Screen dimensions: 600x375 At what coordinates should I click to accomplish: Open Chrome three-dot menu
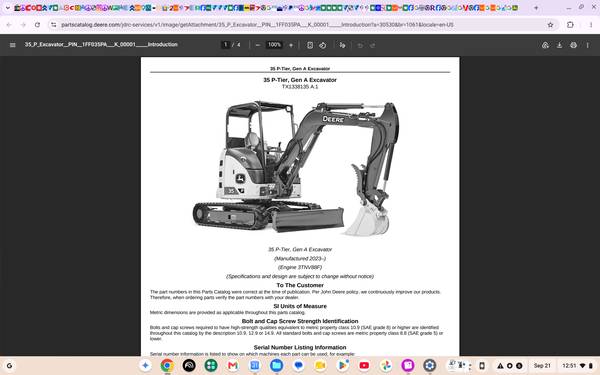[x=591, y=24]
